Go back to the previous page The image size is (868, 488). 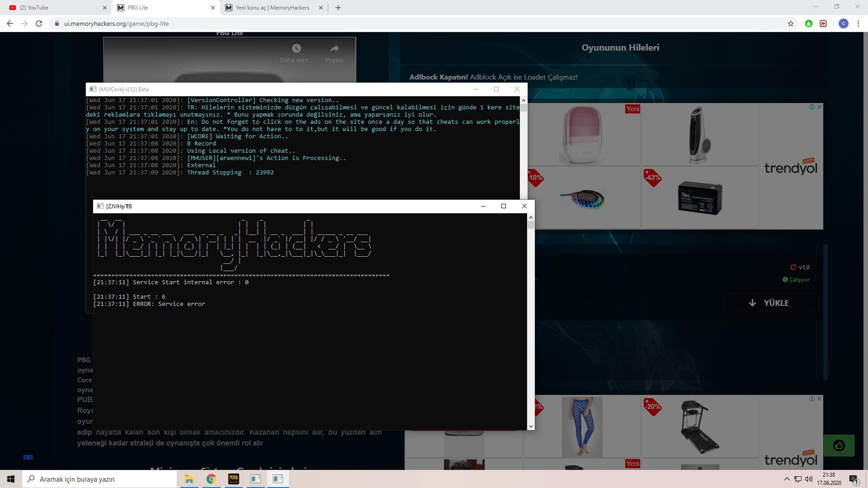(x=10, y=23)
